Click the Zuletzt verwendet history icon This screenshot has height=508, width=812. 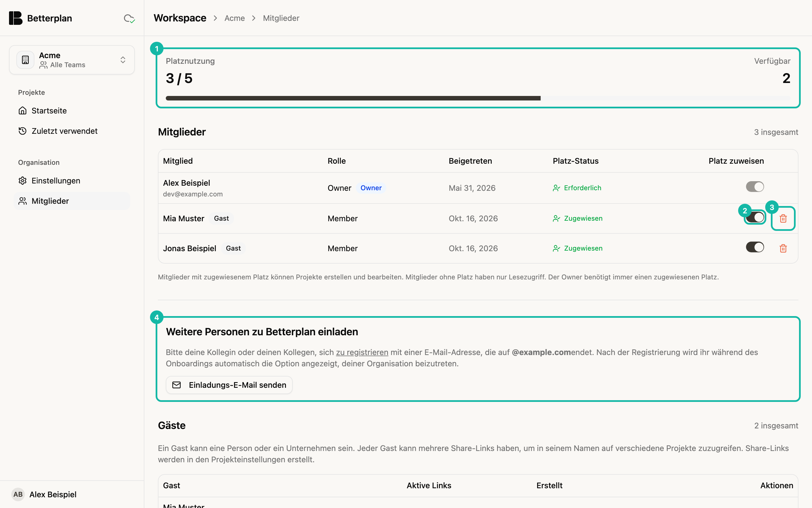pos(23,131)
